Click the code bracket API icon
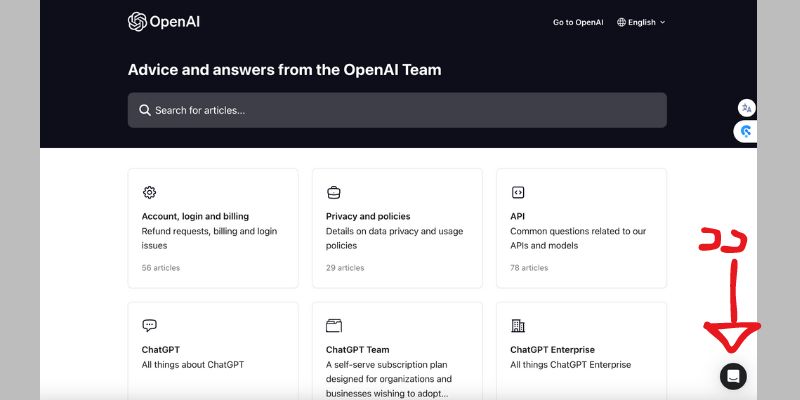The image size is (800, 400). tap(518, 192)
